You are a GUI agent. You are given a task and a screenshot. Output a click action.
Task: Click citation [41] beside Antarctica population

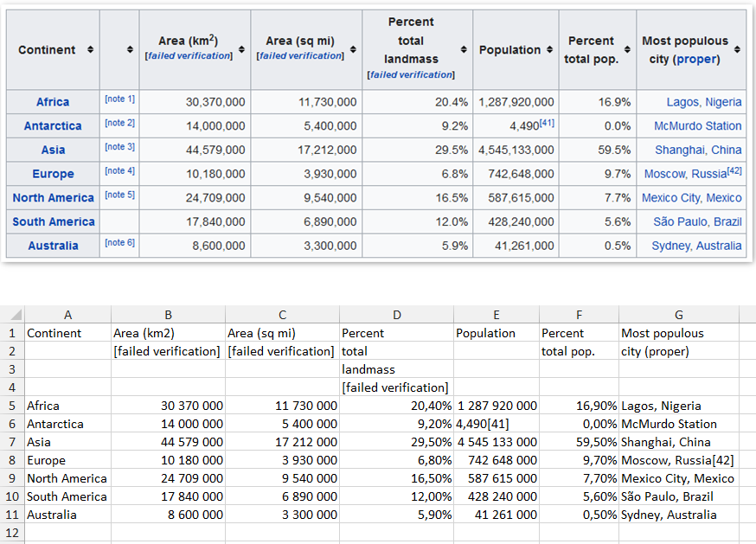tap(547, 123)
